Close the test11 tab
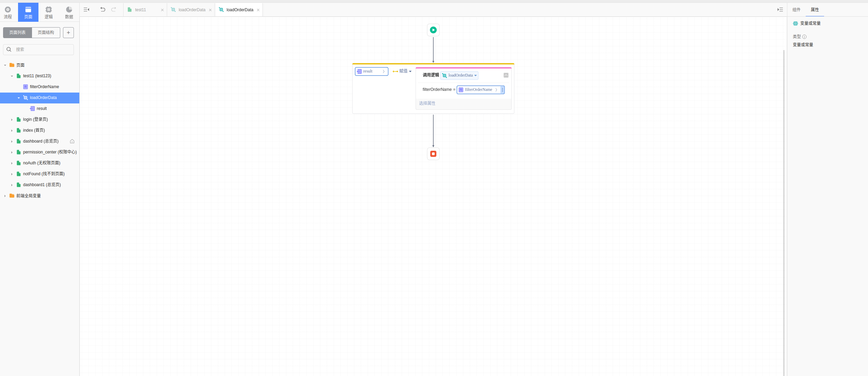Image resolution: width=868 pixels, height=376 pixels. [162, 10]
